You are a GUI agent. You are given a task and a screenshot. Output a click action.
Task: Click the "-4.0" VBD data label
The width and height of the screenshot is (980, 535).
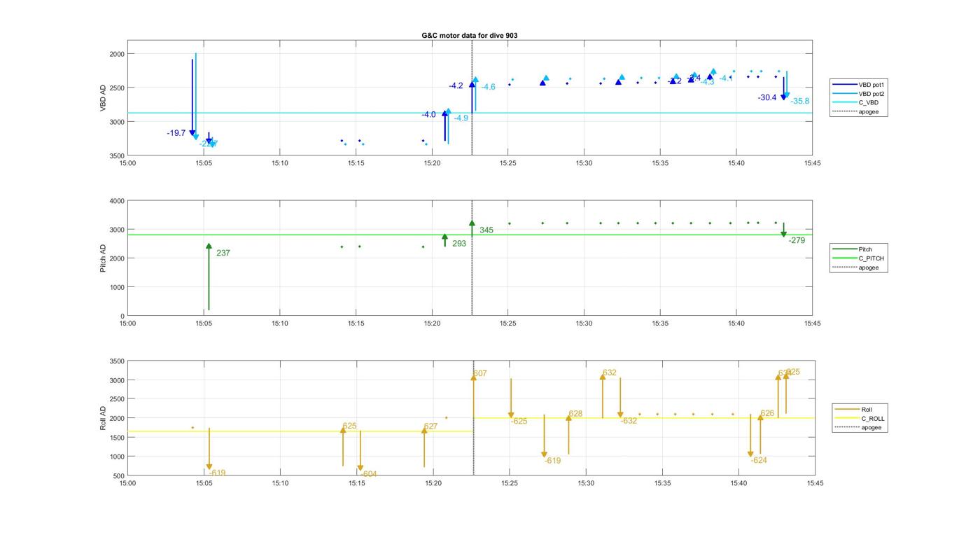(428, 115)
